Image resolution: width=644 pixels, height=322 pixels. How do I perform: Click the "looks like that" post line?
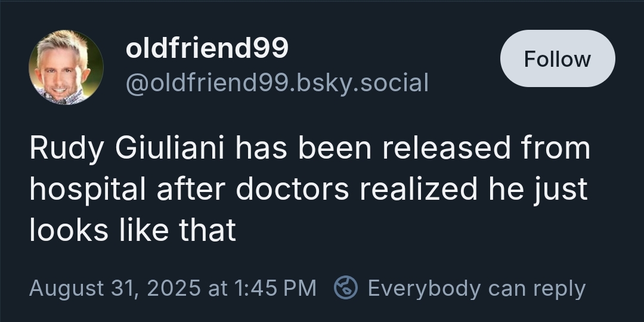coord(132,230)
